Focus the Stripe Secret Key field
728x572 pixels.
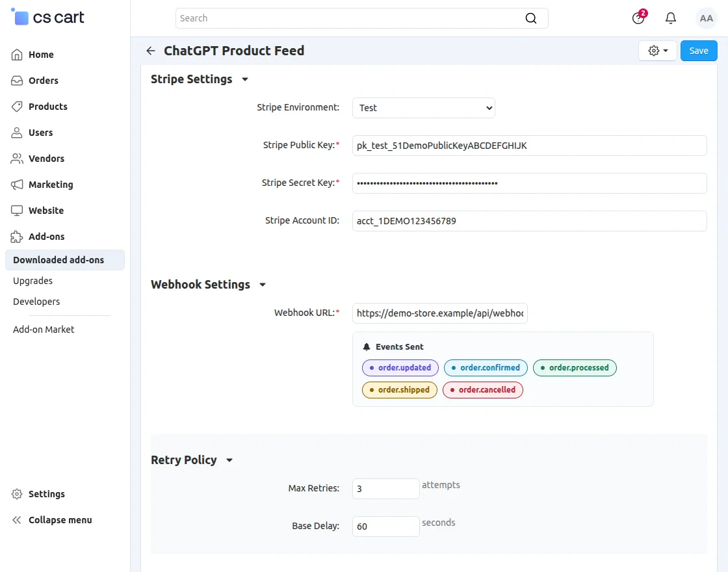click(x=529, y=183)
